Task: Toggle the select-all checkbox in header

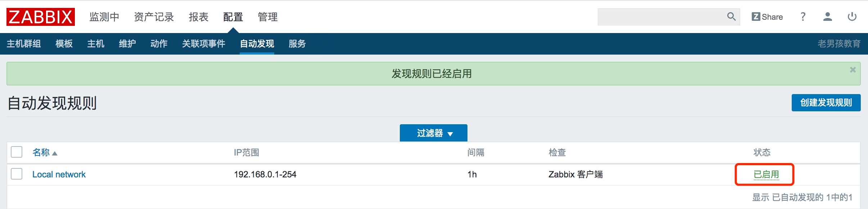Action: [17, 152]
